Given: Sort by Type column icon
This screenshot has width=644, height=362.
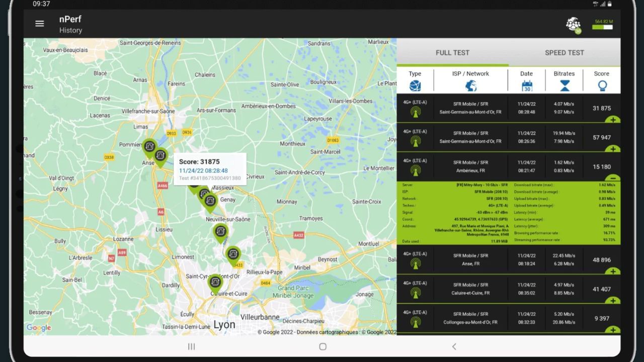Looking at the screenshot, I should pos(415,85).
